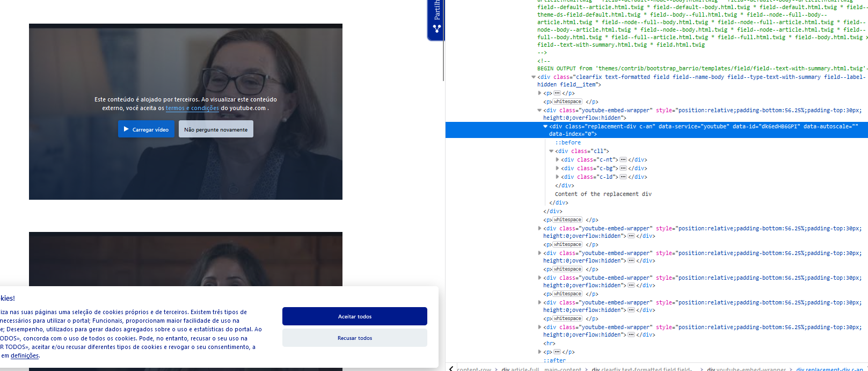Click ellipsis badge of c-ld div

tap(623, 177)
